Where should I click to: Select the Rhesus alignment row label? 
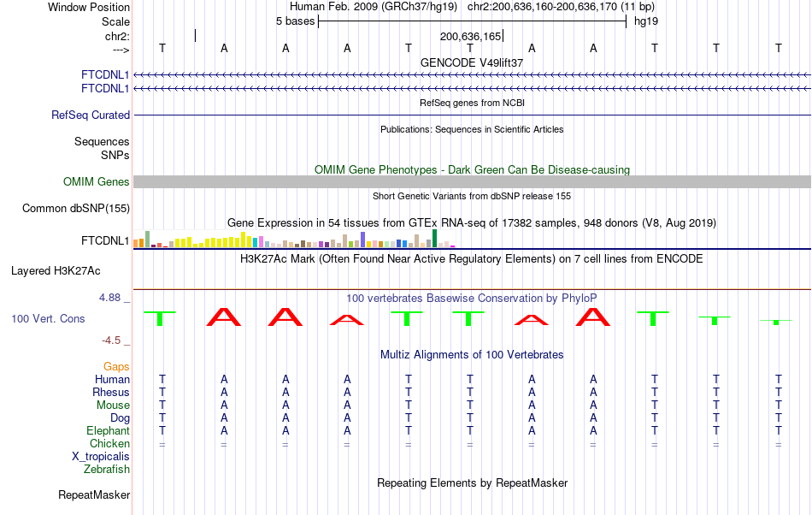[111, 392]
